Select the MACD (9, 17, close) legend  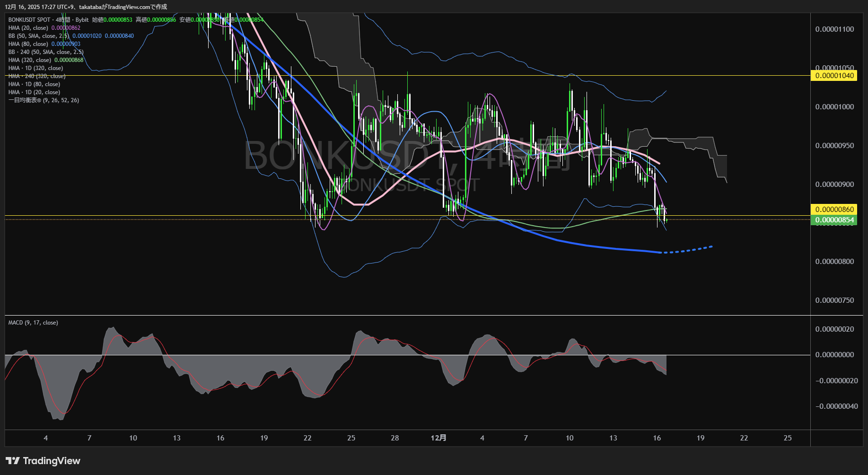pyautogui.click(x=33, y=323)
